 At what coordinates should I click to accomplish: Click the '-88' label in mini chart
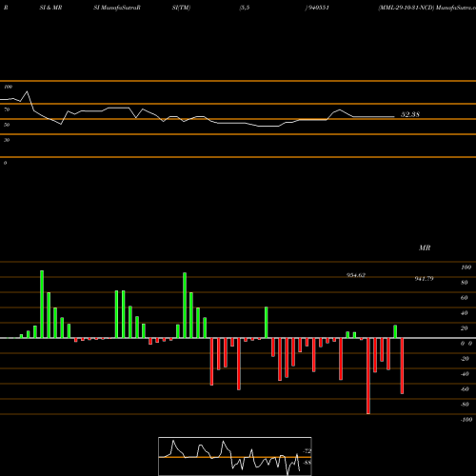pos(307,463)
